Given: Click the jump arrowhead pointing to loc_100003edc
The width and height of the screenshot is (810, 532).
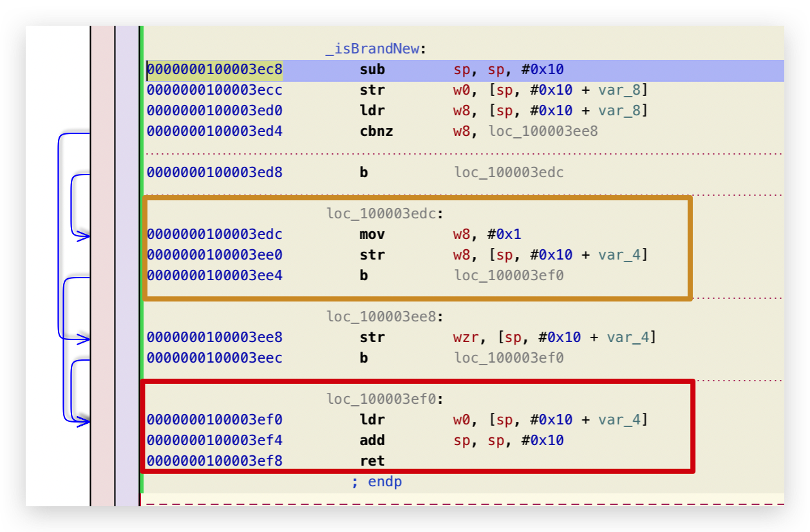Looking at the screenshot, I should (x=84, y=236).
